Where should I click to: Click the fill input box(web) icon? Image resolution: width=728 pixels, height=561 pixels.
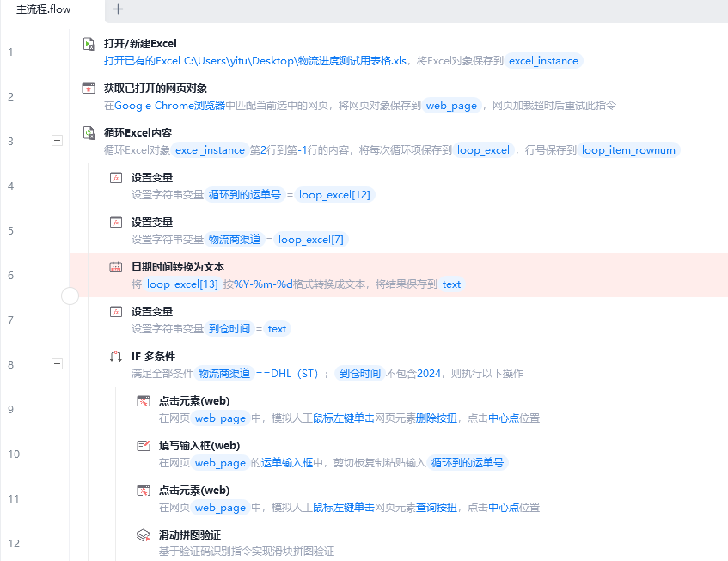coord(144,446)
